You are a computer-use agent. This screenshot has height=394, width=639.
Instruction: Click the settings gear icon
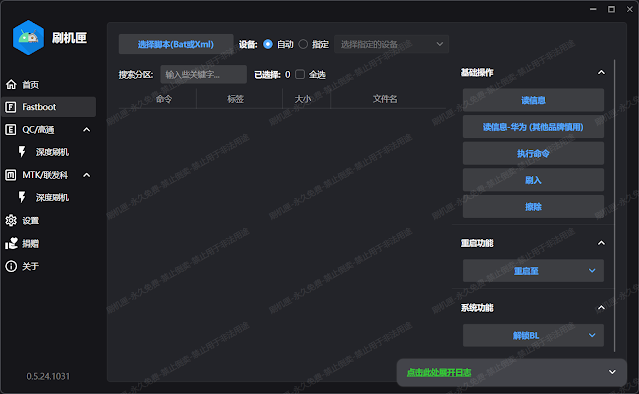click(11, 220)
